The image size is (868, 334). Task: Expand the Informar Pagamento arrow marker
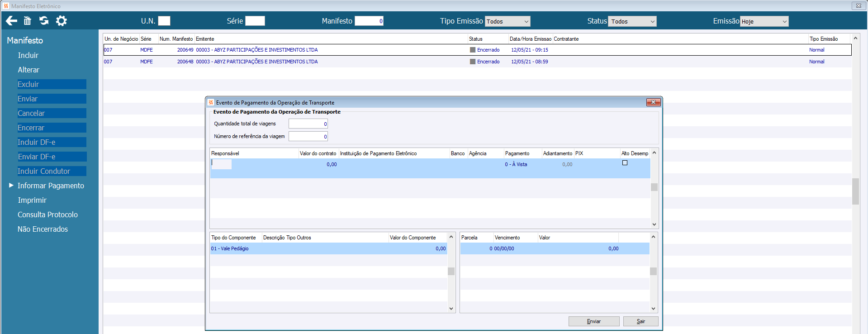(11, 186)
